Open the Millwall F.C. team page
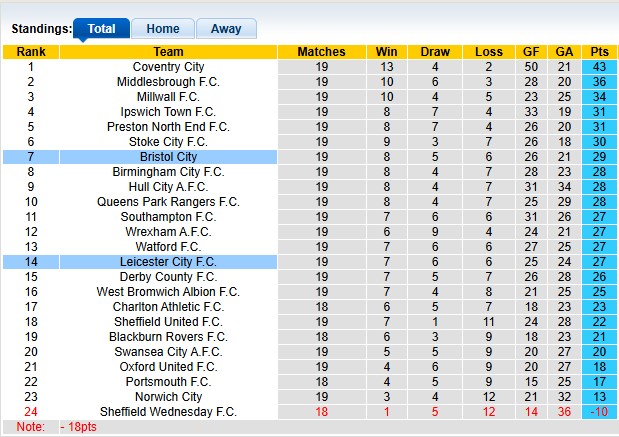This screenshot has width=619, height=437. (168, 97)
